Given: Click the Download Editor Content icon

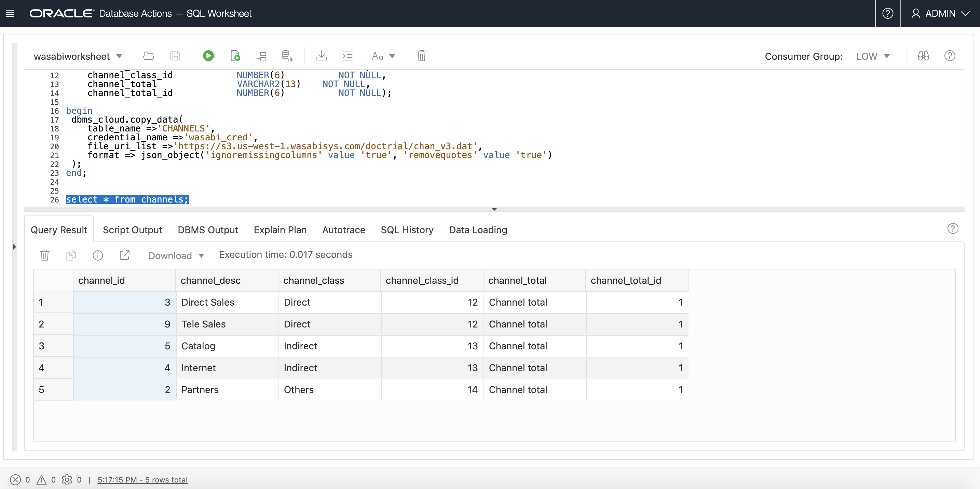Looking at the screenshot, I should 321,56.
